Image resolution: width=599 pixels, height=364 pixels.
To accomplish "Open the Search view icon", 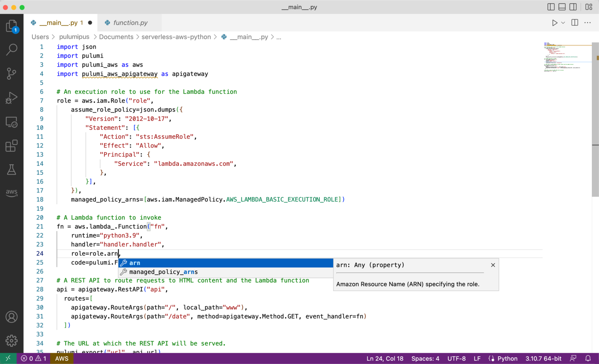I will (11, 50).
